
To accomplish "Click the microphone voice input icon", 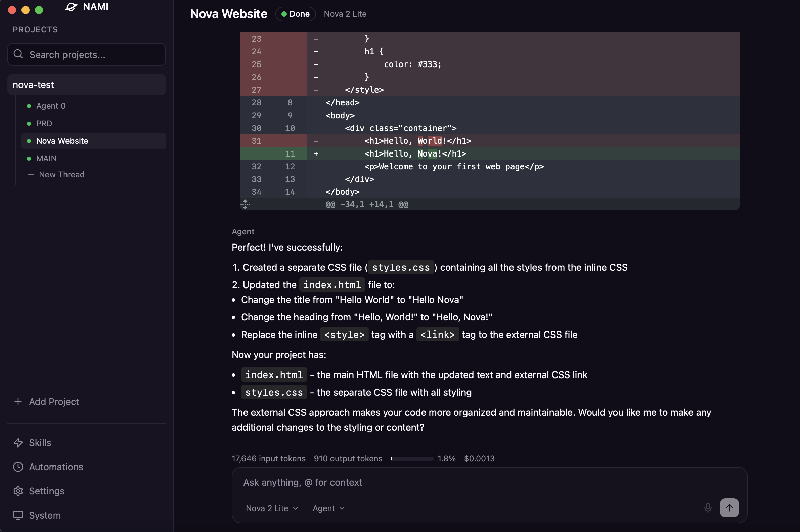I will tap(708, 508).
